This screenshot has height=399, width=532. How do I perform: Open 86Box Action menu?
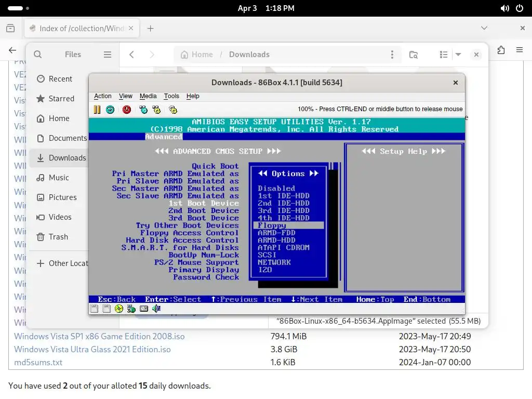102,96
